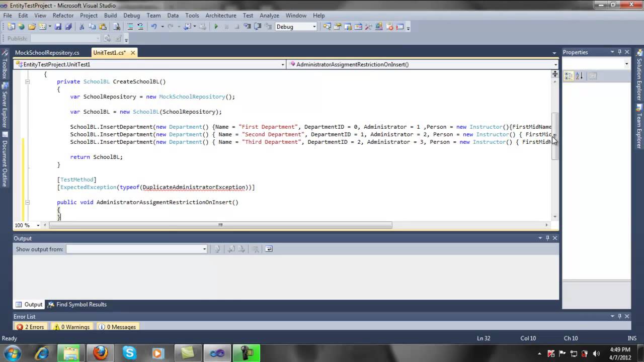Click the return SchoolBL; line

(x=97, y=157)
